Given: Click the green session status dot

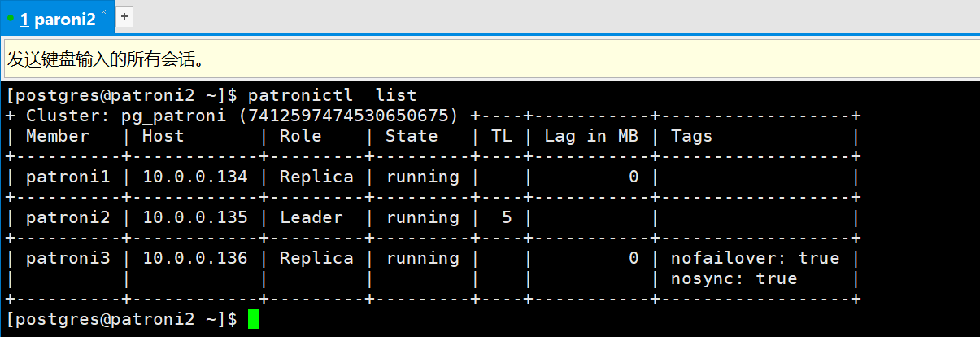Looking at the screenshot, I should click(11, 16).
